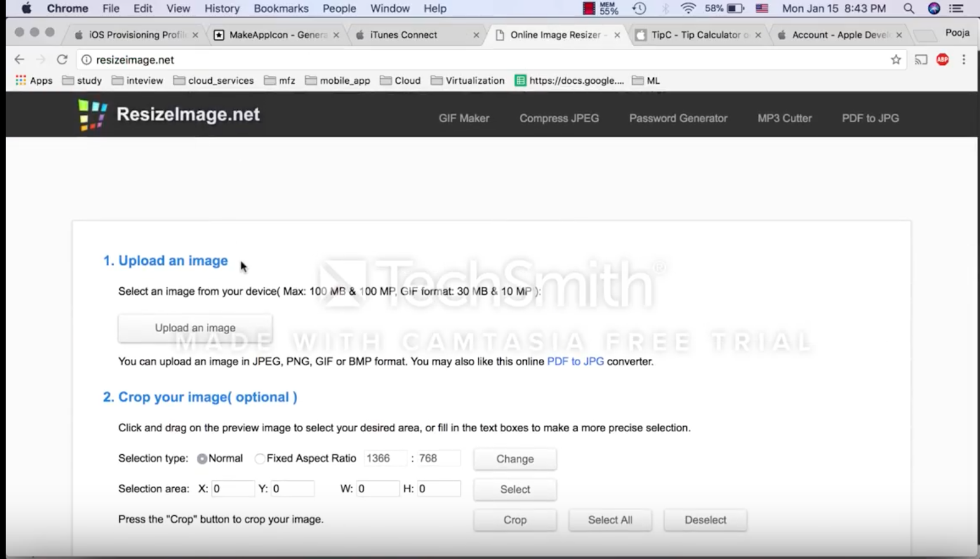
Task: Open the mobile_app bookmarks folder
Action: click(338, 81)
